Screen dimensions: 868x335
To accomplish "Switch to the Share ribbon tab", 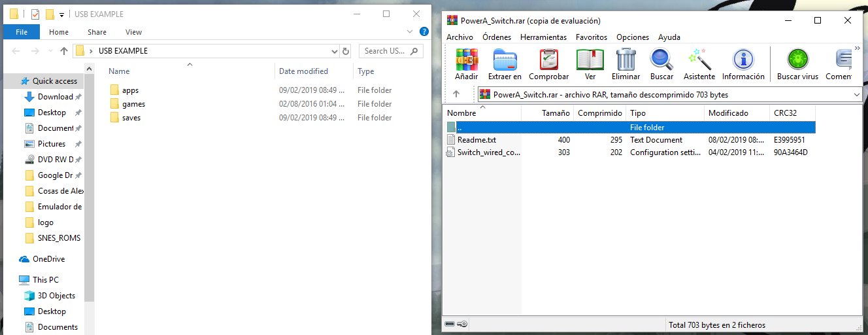I will coord(97,32).
